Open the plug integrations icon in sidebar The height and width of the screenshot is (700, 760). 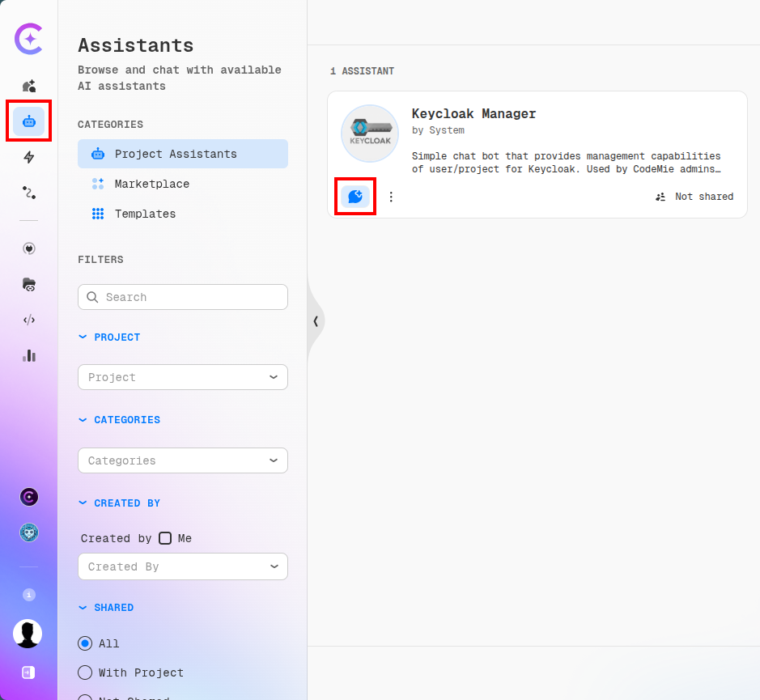(x=29, y=248)
